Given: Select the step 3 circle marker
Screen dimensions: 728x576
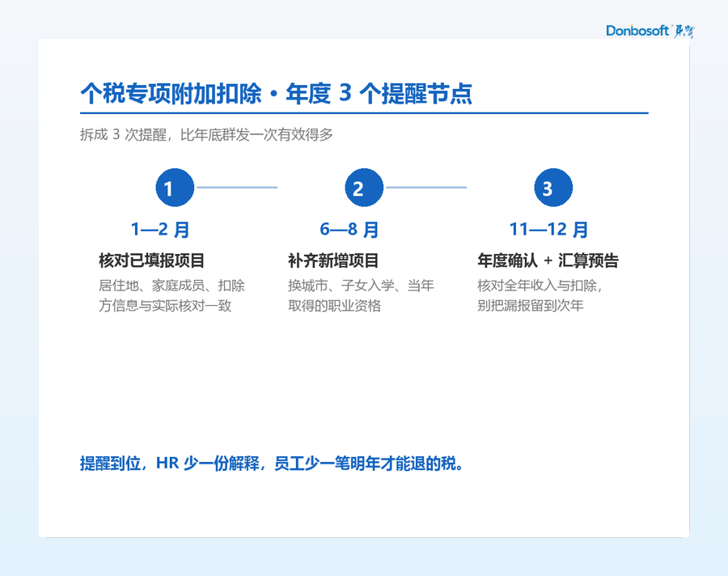Looking at the screenshot, I should point(553,188).
